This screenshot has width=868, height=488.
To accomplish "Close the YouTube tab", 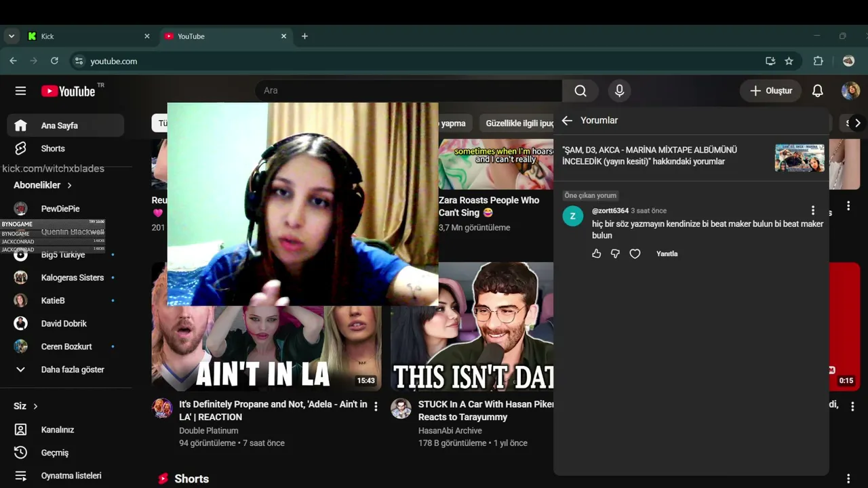I will (284, 37).
